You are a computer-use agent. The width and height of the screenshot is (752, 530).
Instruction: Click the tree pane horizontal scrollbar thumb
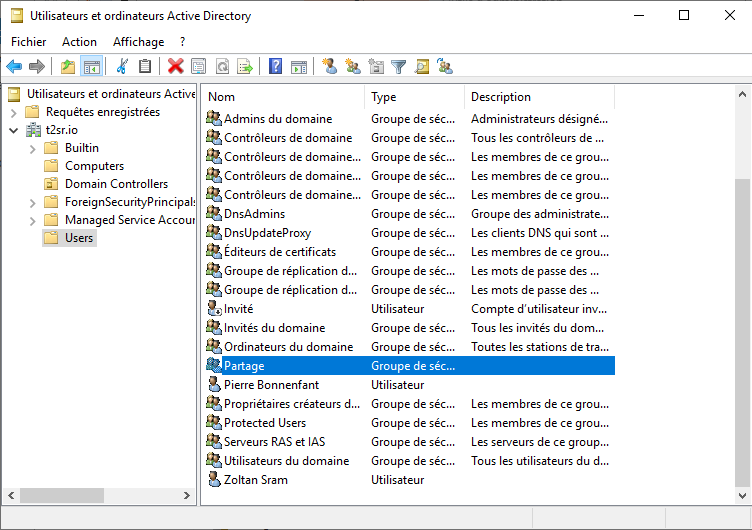tap(62, 495)
